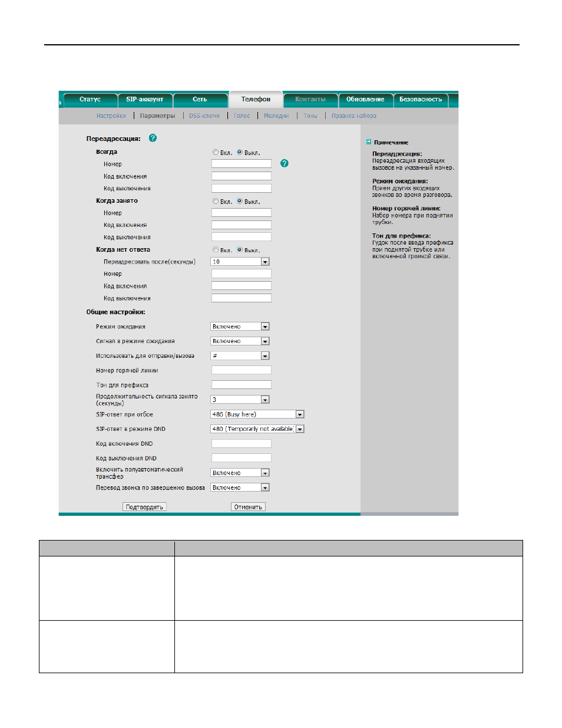
Task: Switch to the Сеть tab
Action: click(x=200, y=100)
